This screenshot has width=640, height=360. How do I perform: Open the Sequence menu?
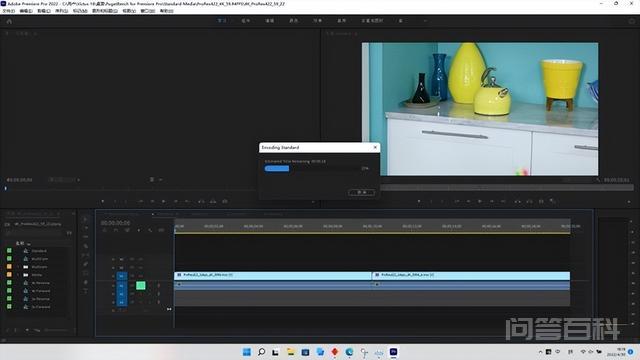[62, 11]
